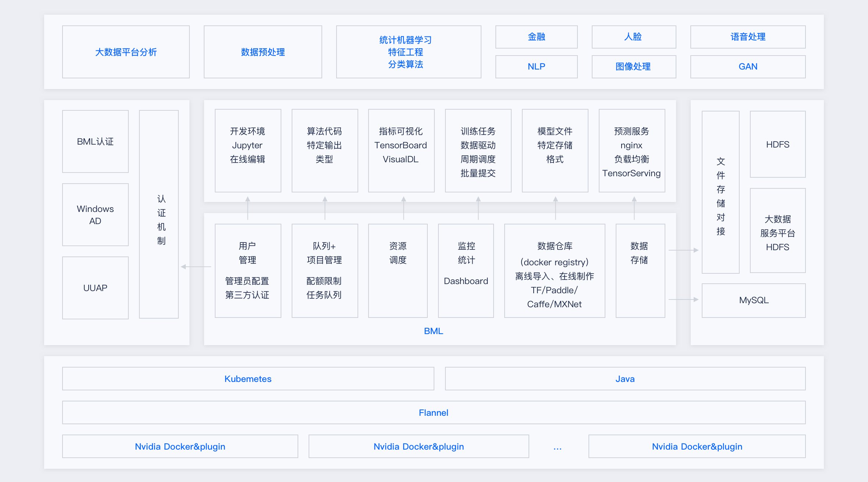
Task: Open the docker registry 数据仓库 block
Action: click(554, 271)
